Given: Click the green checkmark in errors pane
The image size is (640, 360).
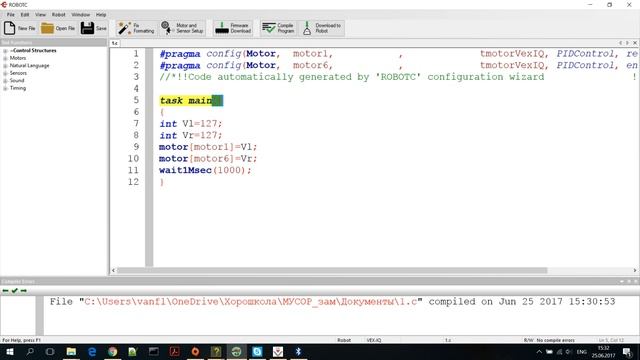Looking at the screenshot, I should coord(15,291).
